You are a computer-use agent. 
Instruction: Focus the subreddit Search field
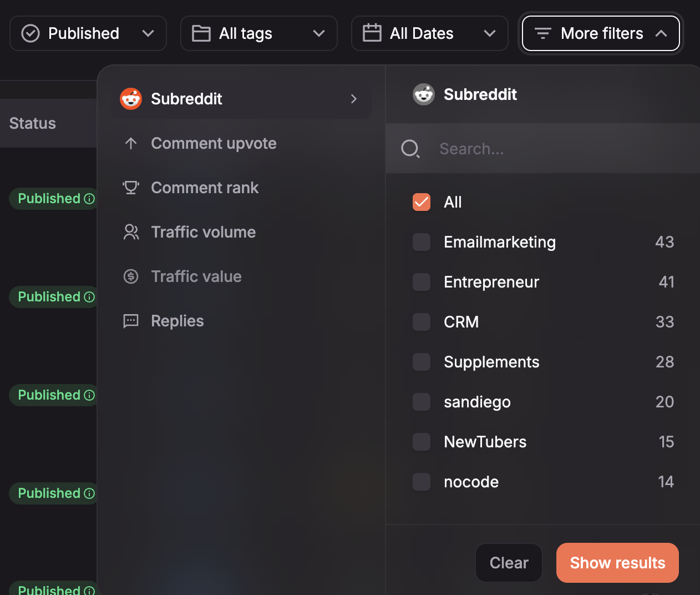click(542, 149)
